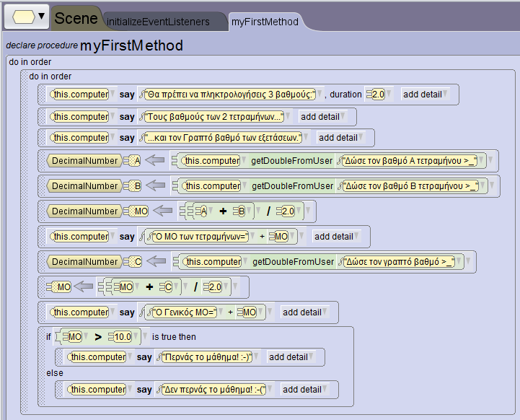Click the greater-than operator in if condition
This screenshot has width=520, height=420.
click(98, 337)
